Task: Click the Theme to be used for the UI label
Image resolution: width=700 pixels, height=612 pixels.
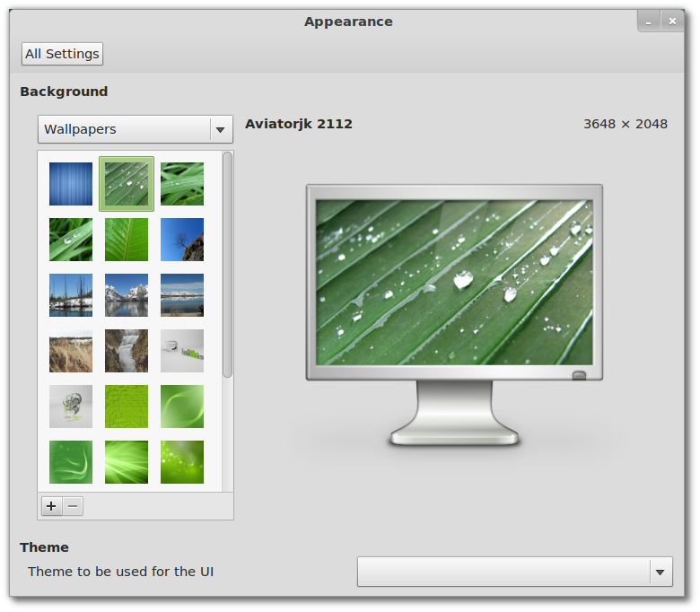Action: tap(120, 572)
